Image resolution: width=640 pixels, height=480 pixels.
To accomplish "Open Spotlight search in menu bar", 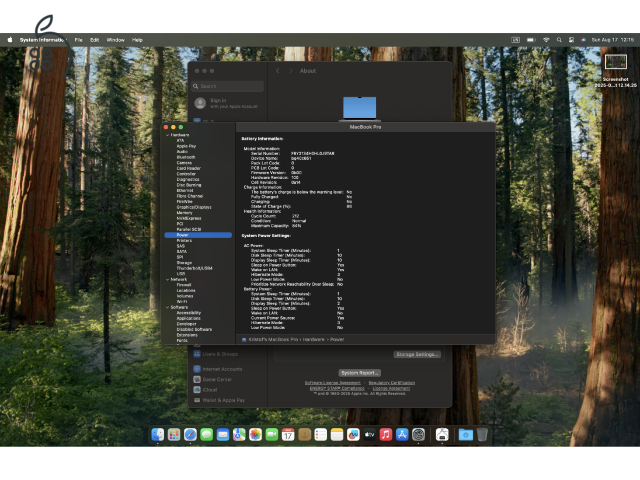I will tap(559, 40).
